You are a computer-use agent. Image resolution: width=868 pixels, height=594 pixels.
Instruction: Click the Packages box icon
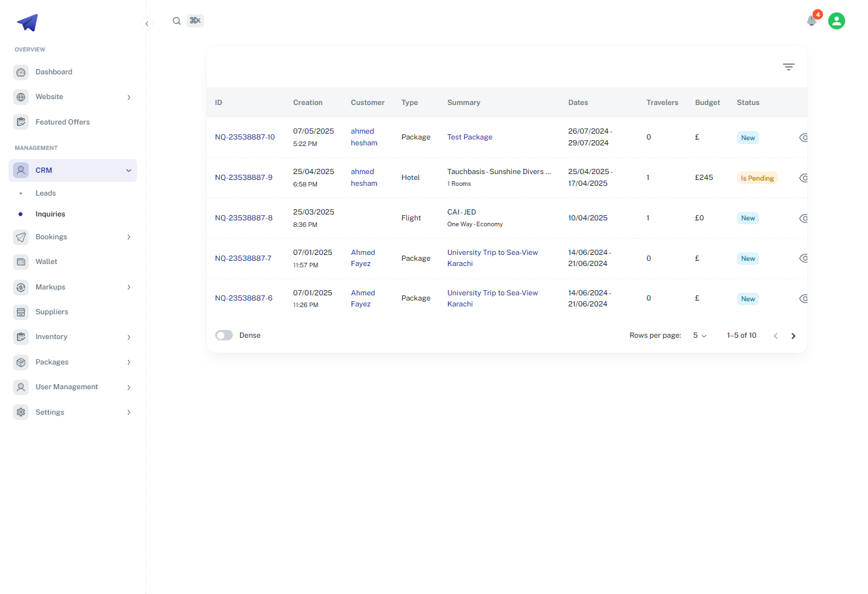tap(21, 362)
